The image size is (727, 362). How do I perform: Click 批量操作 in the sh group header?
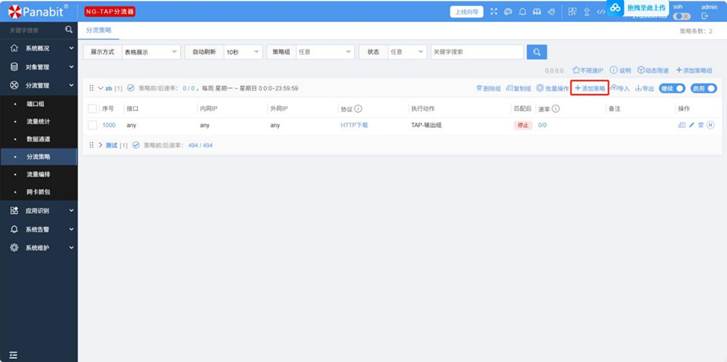552,88
